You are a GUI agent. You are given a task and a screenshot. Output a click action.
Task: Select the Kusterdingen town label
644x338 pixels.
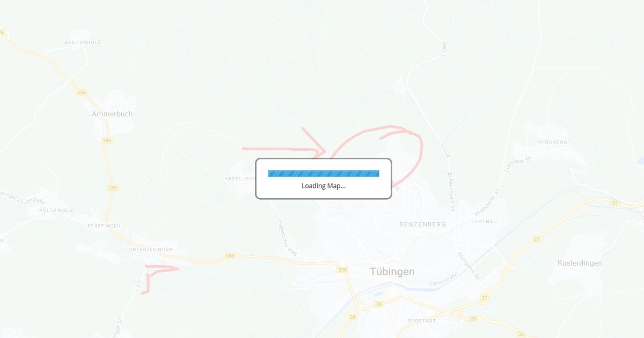point(580,263)
